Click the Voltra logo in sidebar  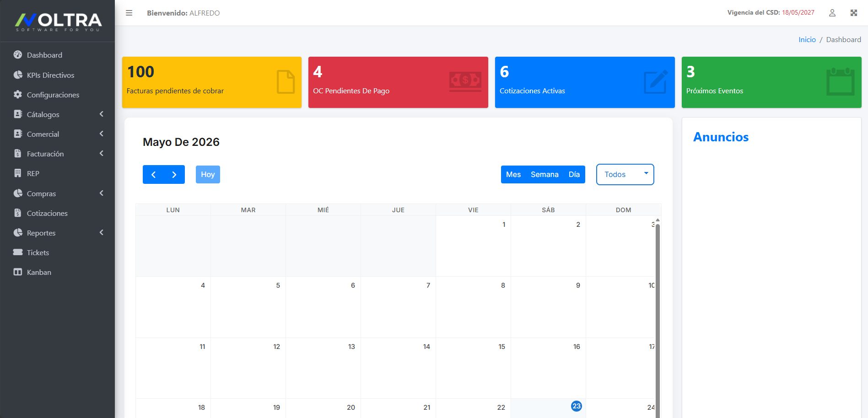(58, 21)
